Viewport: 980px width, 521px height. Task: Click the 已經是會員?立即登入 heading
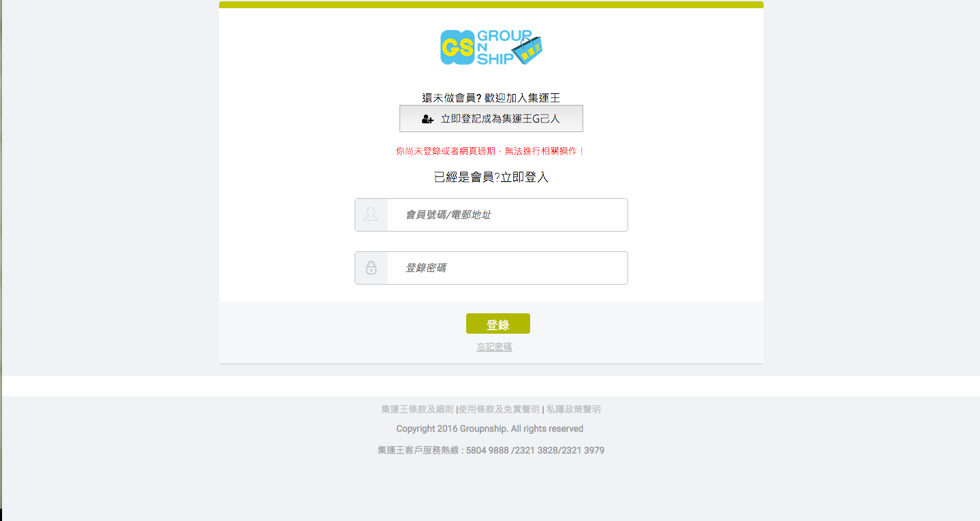tap(491, 177)
